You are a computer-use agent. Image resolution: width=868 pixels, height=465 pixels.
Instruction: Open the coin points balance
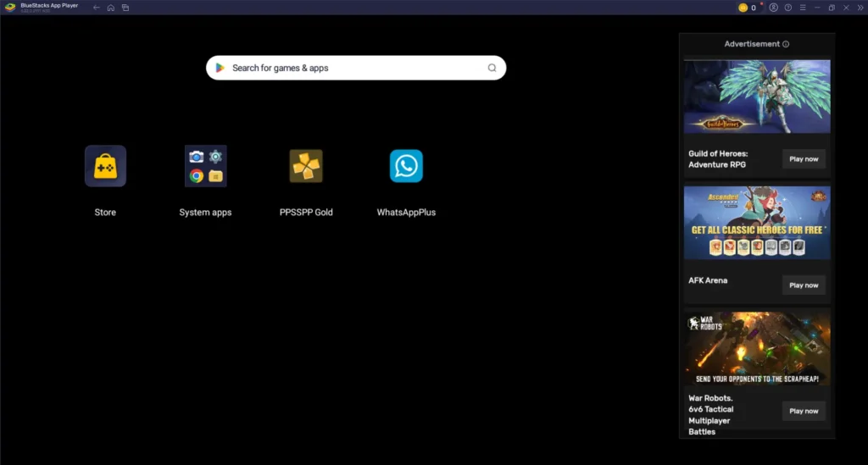tap(748, 8)
